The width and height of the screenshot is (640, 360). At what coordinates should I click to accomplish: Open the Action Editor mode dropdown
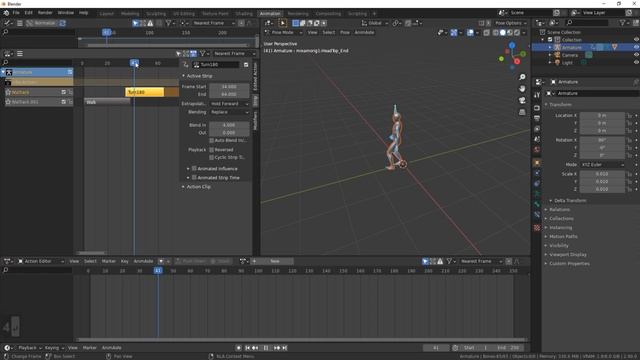[x=41, y=261]
